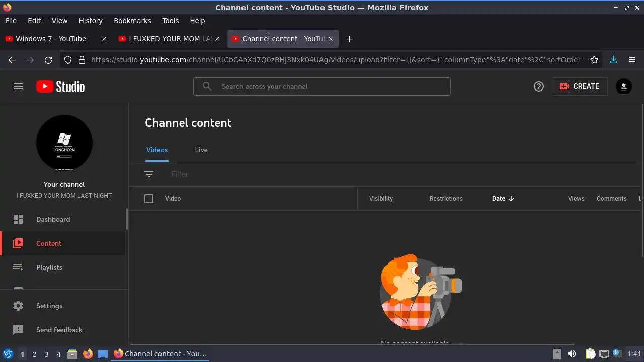Click the tracking protection shield icon

68,60
